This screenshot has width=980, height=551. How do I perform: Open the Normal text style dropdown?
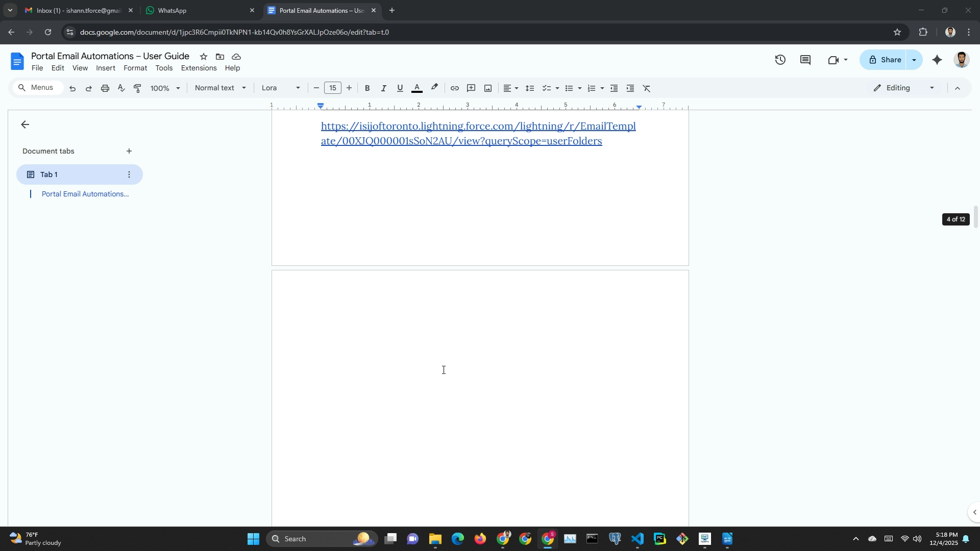[x=220, y=88]
